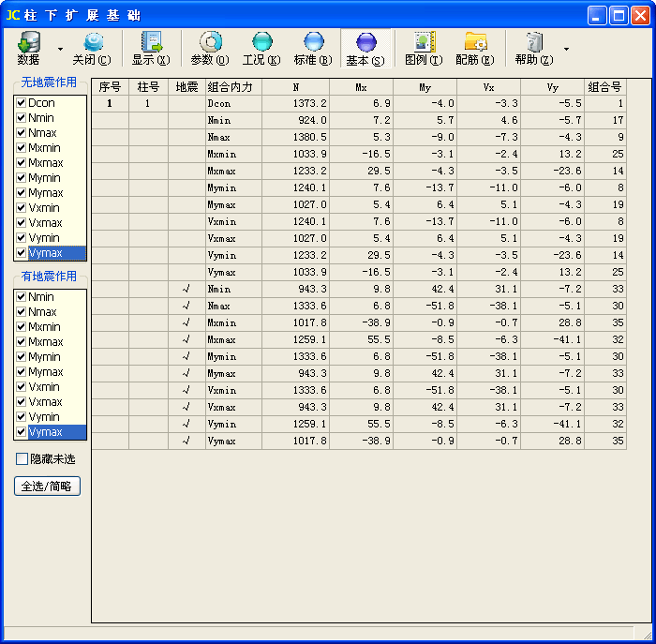Viewport: 656px width, 644px height.
Task: Toggle Mxmin checkbox in 无地震作用 list
Action: point(21,148)
